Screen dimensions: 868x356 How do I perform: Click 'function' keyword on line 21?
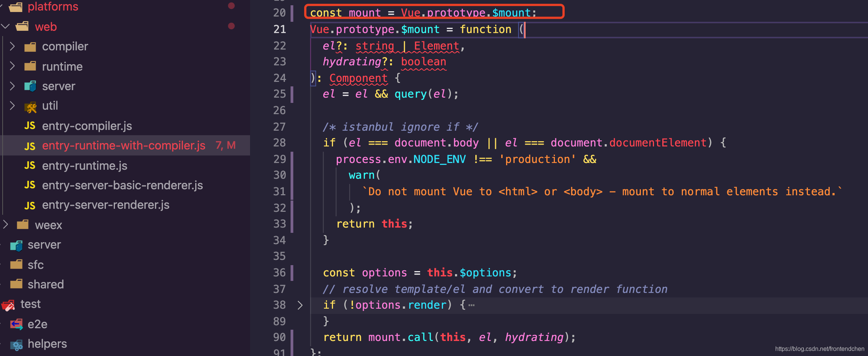485,29
